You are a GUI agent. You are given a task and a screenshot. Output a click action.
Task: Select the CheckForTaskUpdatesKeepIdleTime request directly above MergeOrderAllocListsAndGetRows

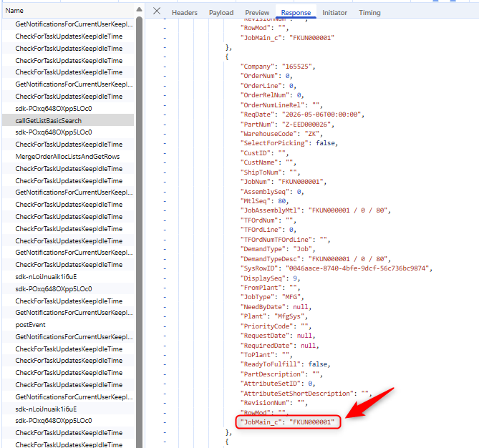click(68, 145)
